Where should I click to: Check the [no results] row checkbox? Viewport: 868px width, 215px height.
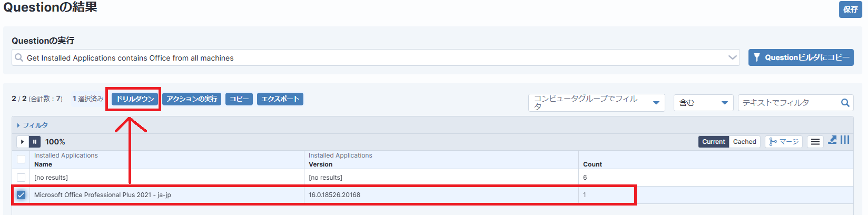click(x=21, y=178)
